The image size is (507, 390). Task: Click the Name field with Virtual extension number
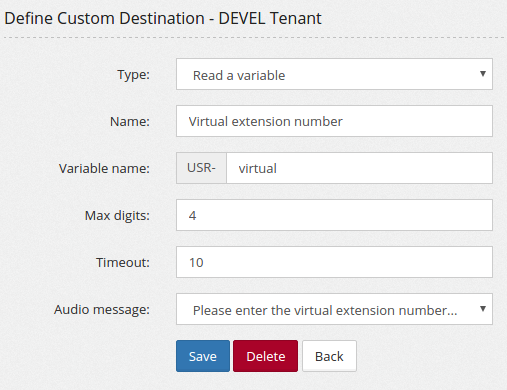334,121
